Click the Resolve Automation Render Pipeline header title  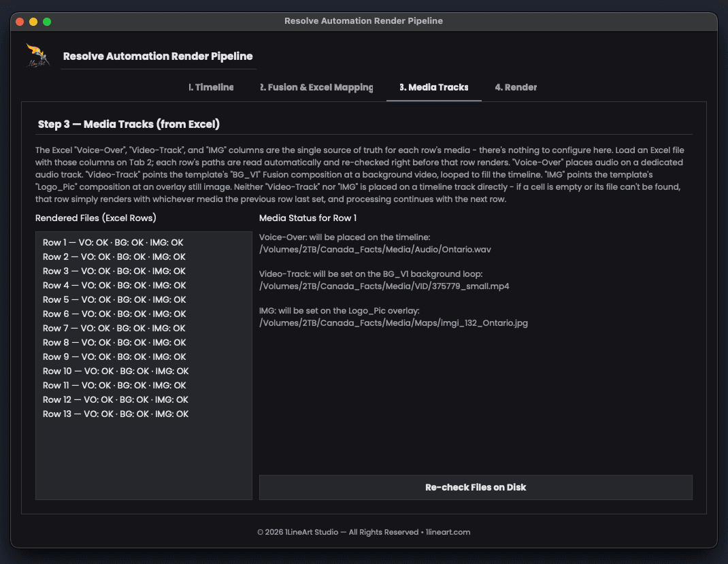click(x=158, y=56)
